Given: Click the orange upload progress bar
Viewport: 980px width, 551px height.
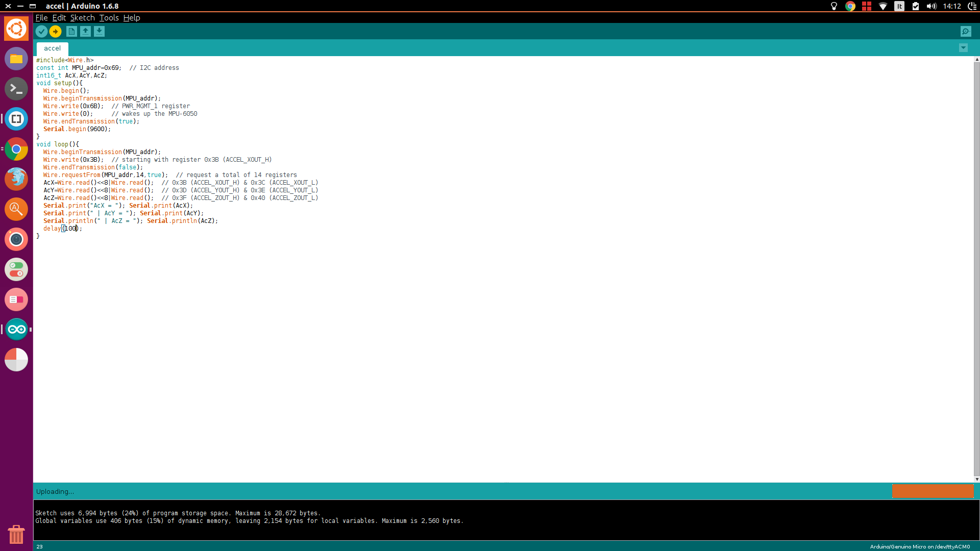Looking at the screenshot, I should (x=933, y=491).
